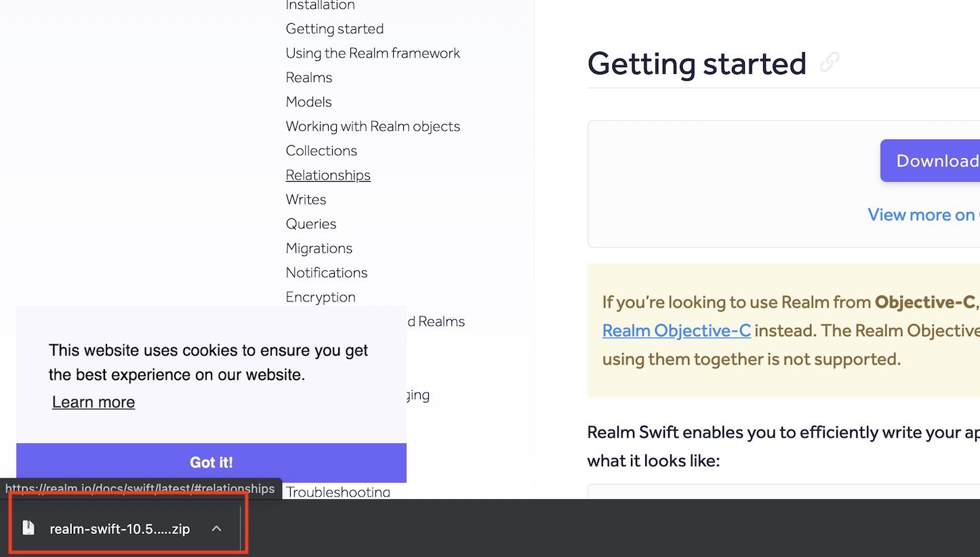980x557 pixels.
Task: Click the downloaded zip file icon
Action: pos(28,528)
